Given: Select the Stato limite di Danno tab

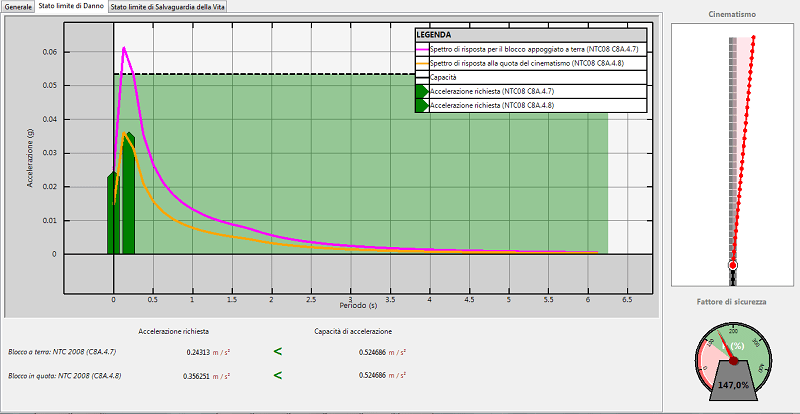Looking at the screenshot, I should tap(71, 6).
